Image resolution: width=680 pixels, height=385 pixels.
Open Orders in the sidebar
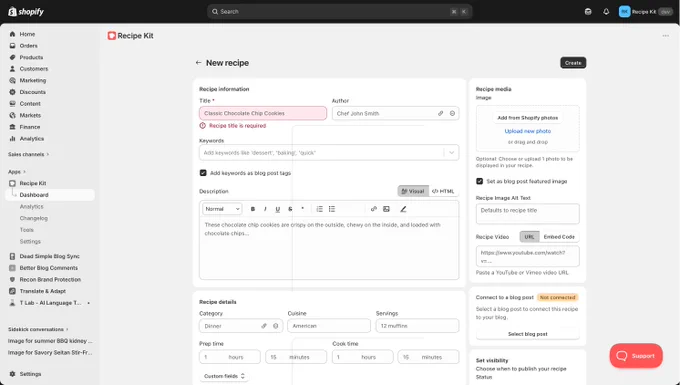pos(28,46)
